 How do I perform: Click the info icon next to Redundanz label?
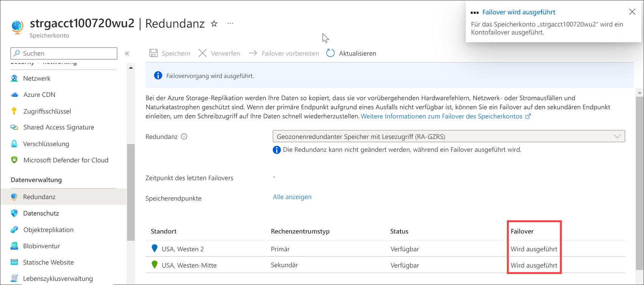click(x=184, y=137)
